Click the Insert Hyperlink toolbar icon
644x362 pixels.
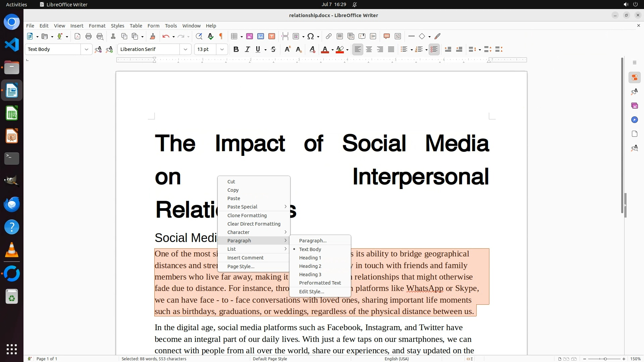click(x=329, y=36)
